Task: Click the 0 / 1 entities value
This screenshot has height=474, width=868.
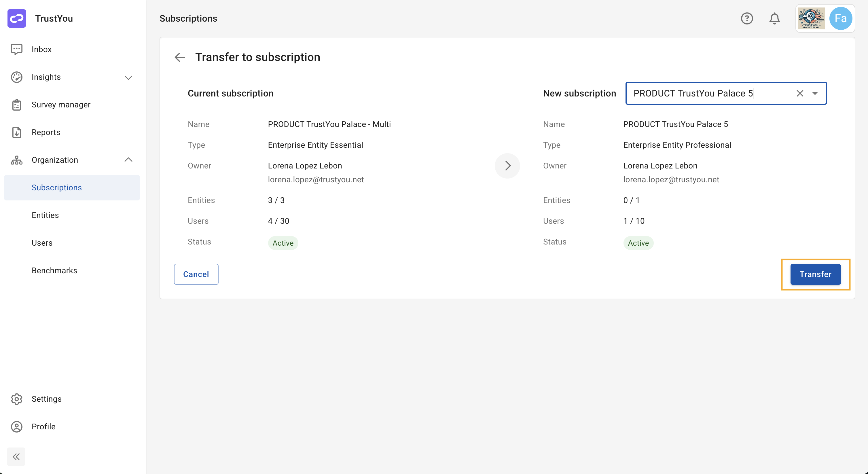Action: click(632, 200)
